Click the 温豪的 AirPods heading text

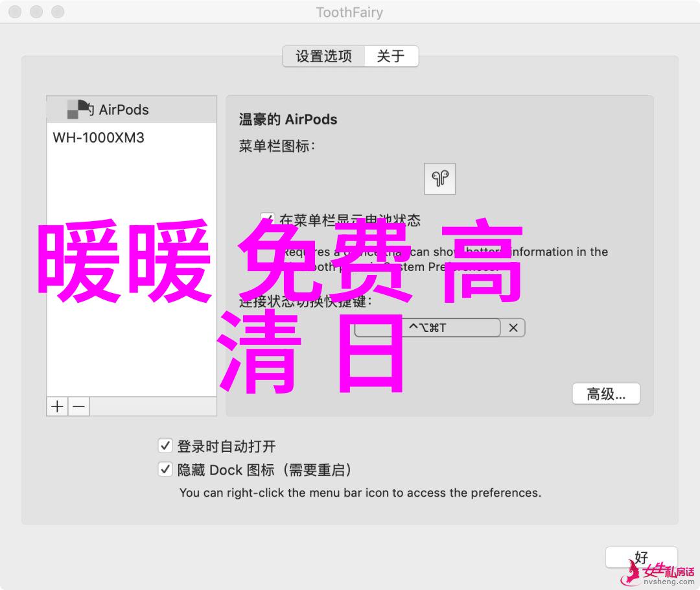pyautogui.click(x=288, y=119)
